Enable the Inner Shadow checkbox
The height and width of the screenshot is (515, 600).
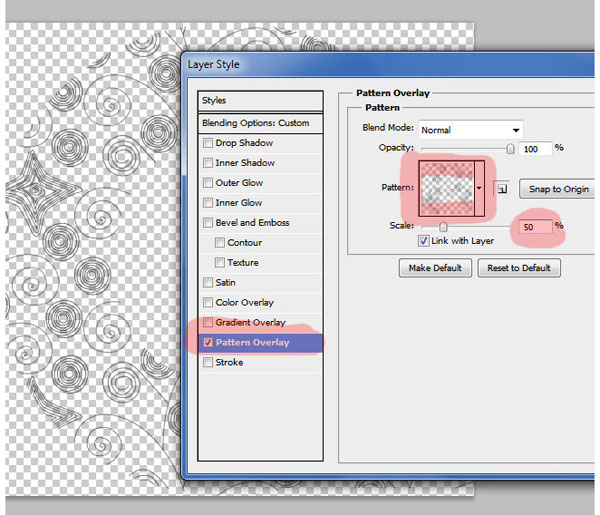tap(208, 163)
